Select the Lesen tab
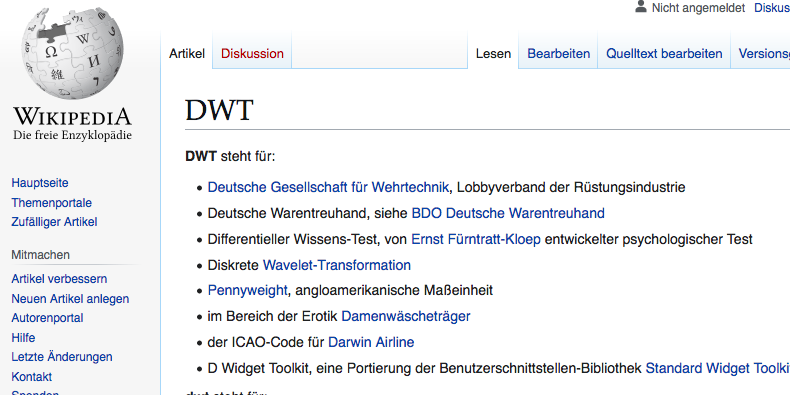790x395 pixels. (493, 53)
